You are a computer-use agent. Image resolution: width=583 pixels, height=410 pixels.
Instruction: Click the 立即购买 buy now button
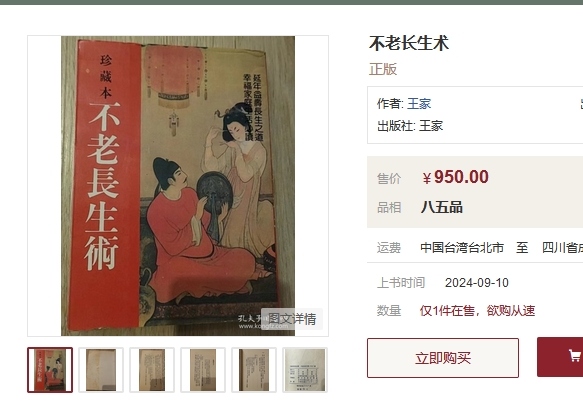443,358
